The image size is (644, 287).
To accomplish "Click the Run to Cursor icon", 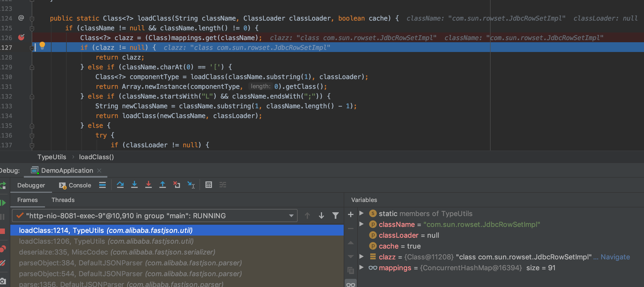I will coord(191,185).
